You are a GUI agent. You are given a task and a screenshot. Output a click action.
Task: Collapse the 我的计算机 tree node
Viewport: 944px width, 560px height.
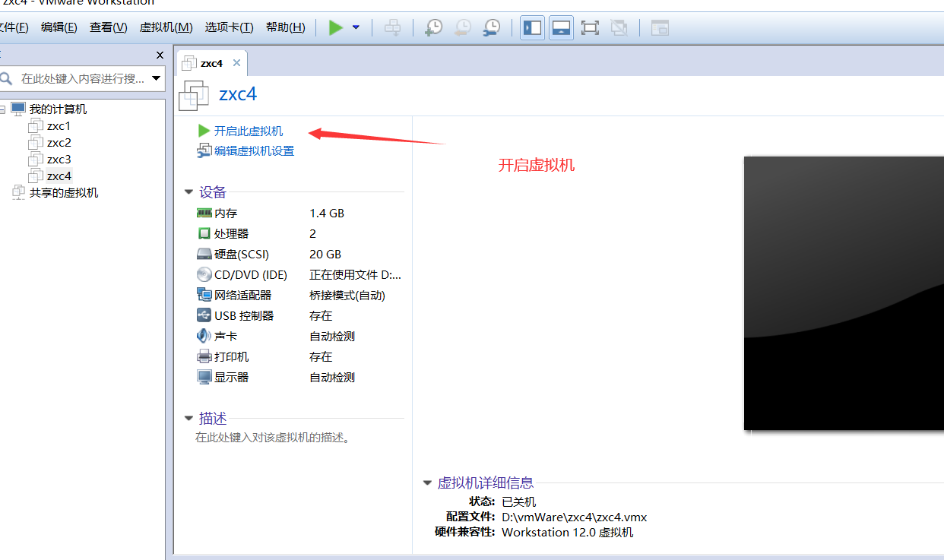[2, 109]
